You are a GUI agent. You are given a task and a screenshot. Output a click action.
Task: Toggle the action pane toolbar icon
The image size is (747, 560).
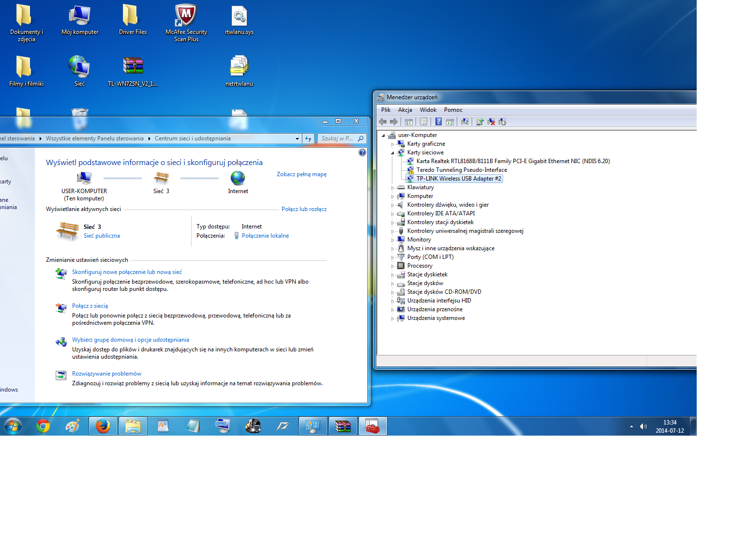450,121
